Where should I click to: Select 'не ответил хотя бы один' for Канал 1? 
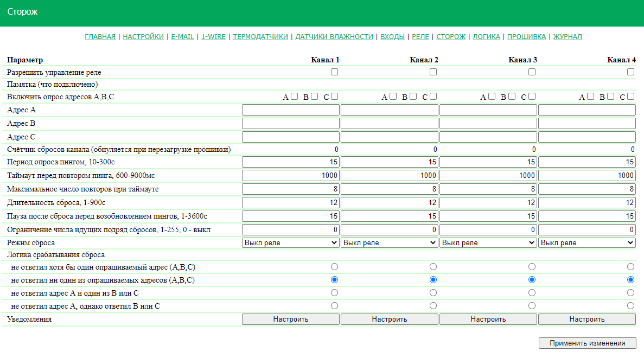[334, 266]
